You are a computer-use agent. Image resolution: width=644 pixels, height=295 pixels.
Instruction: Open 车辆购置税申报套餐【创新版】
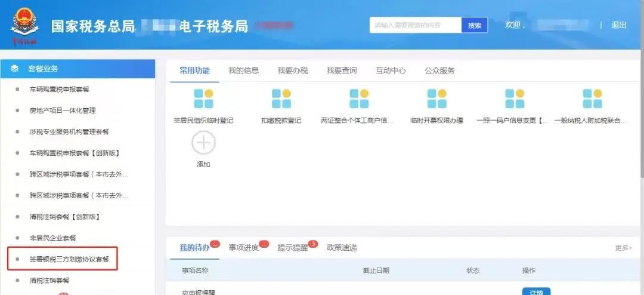click(x=75, y=153)
